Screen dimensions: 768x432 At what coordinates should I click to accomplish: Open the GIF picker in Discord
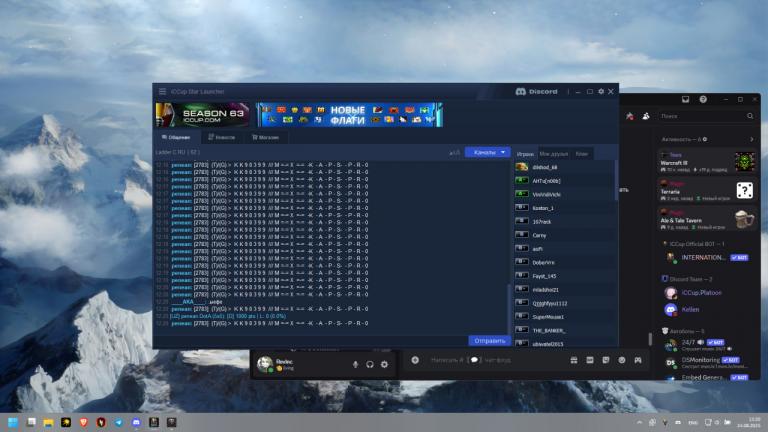point(590,360)
